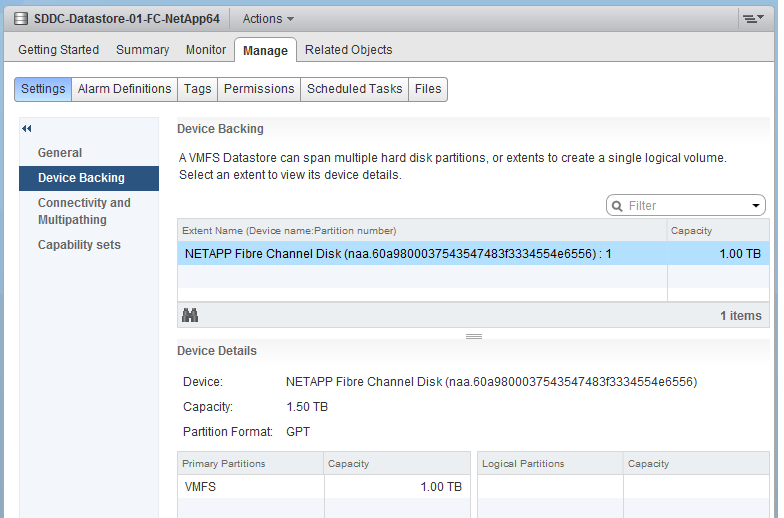Click the 1.50 TB capacity value
The width and height of the screenshot is (784, 518).
306,407
